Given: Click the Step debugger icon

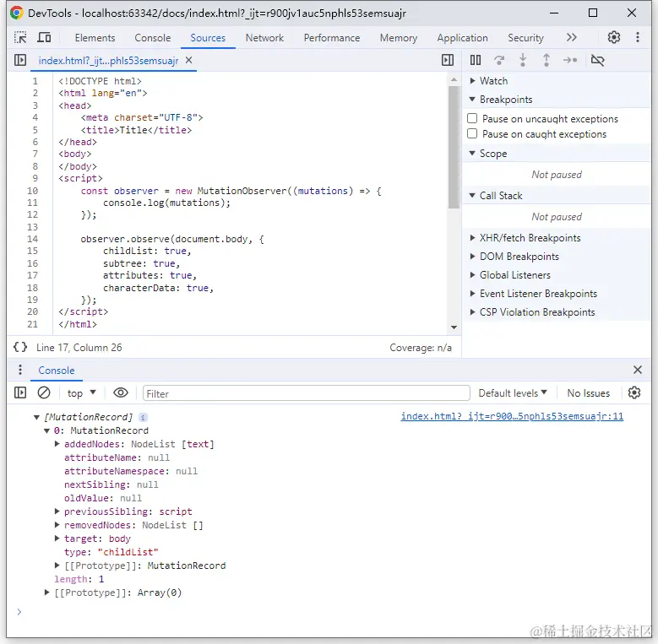Looking at the screenshot, I should click(570, 61).
